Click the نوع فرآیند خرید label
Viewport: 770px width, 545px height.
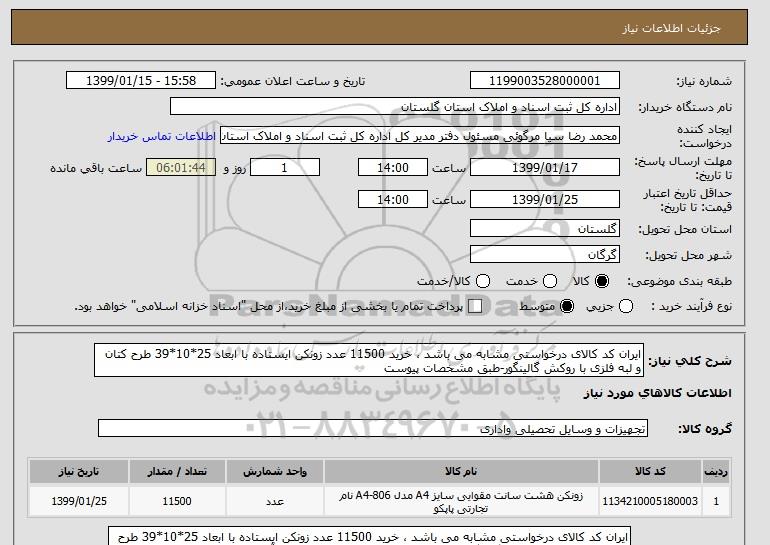coord(691,306)
